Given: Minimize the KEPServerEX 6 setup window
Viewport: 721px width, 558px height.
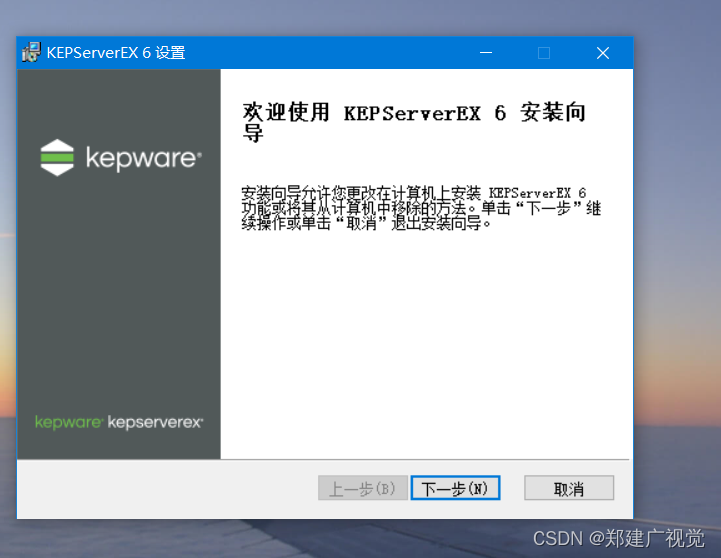Looking at the screenshot, I should (x=486, y=53).
